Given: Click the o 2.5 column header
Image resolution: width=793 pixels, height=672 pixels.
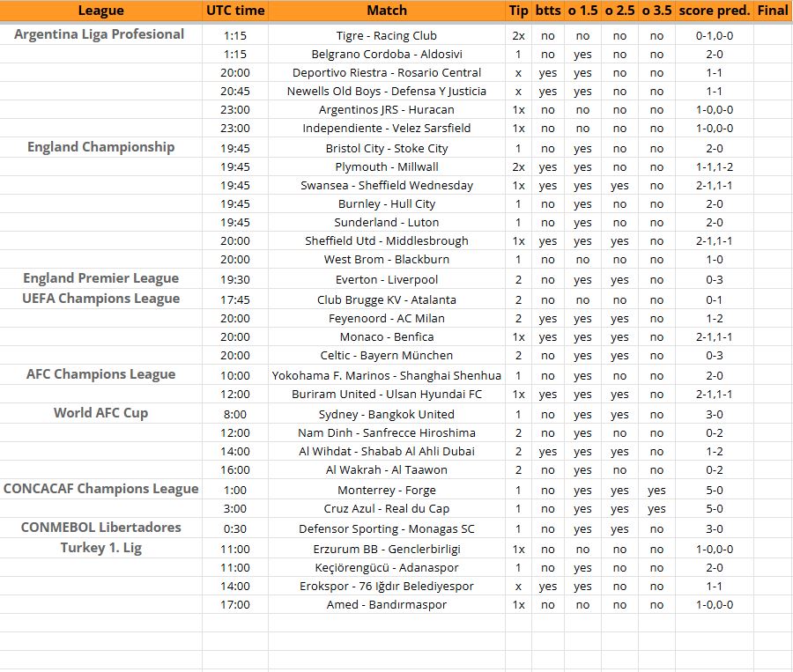Looking at the screenshot, I should click(619, 11).
